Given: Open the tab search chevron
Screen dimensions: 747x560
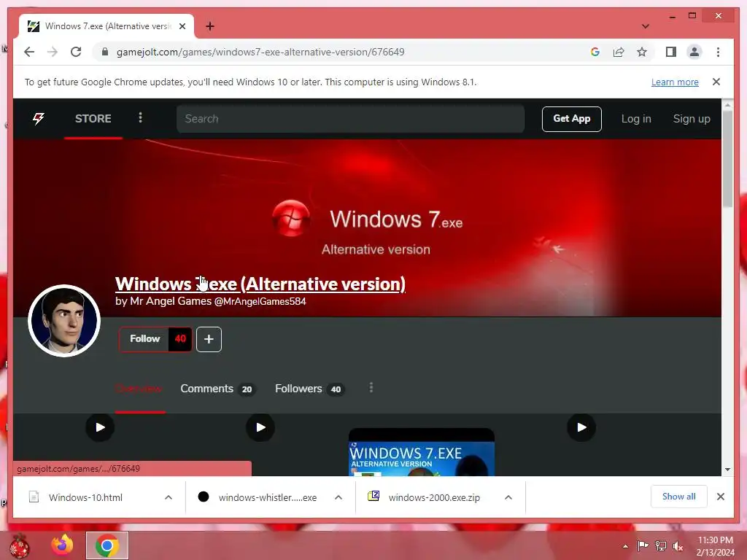Looking at the screenshot, I should [645, 26].
